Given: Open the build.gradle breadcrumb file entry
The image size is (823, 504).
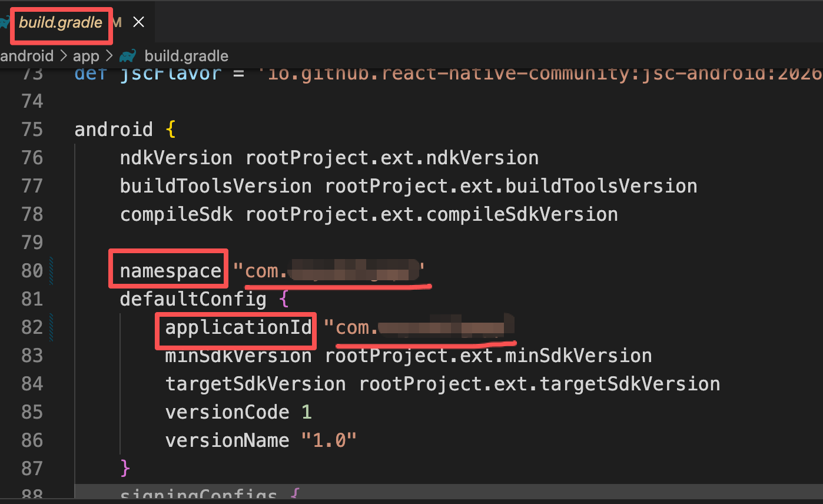Looking at the screenshot, I should (x=186, y=56).
